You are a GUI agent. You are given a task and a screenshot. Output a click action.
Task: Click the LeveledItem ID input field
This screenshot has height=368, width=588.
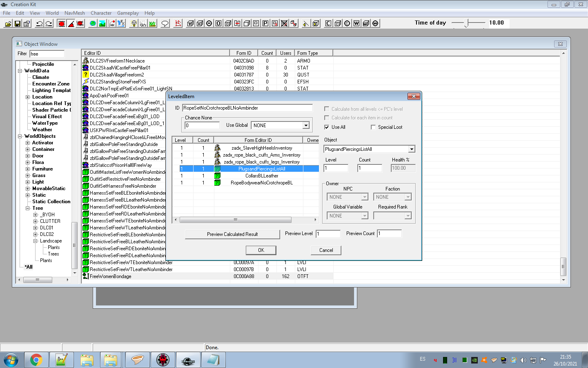(x=247, y=108)
